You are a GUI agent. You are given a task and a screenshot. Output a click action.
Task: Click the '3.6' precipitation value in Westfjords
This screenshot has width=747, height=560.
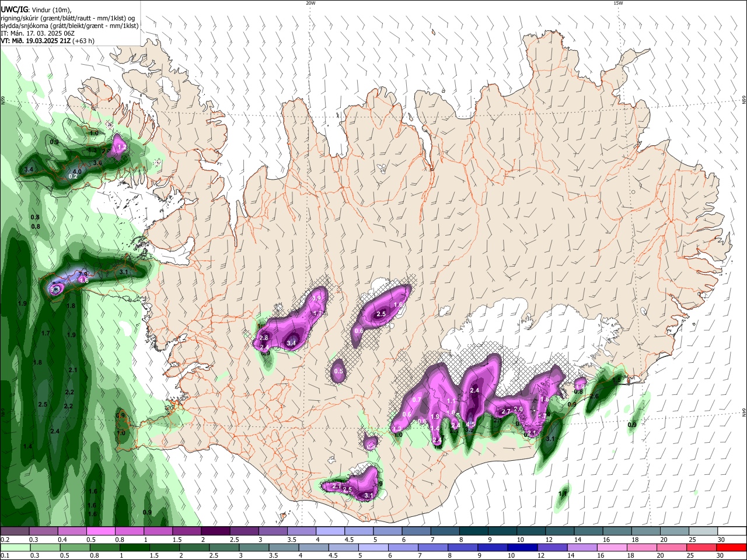[x=97, y=163]
